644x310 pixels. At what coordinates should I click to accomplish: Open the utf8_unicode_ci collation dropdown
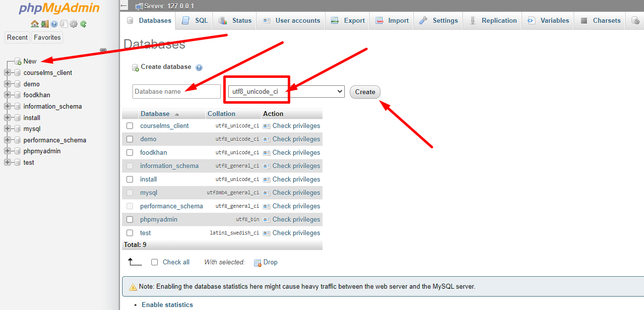coord(286,91)
